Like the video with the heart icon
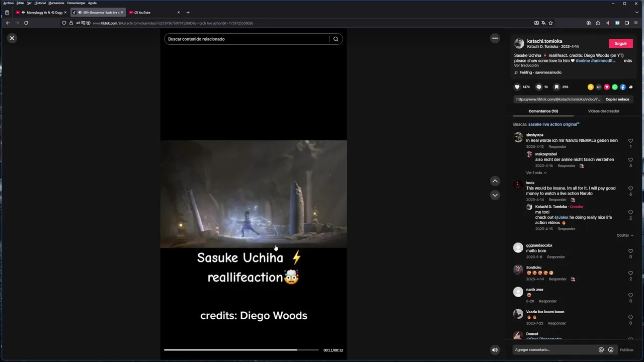 pos(517,87)
